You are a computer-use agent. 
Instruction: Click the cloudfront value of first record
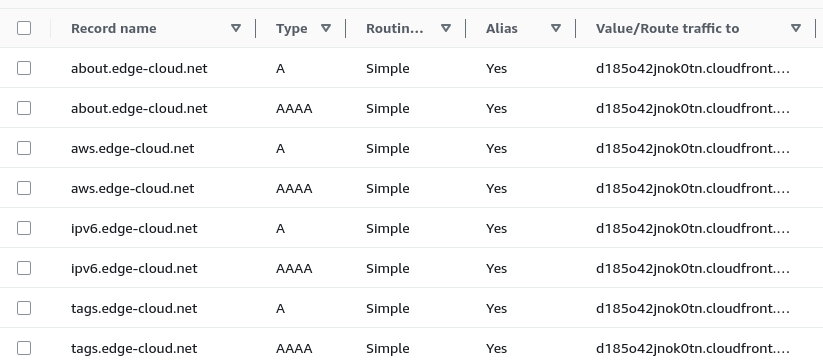(x=692, y=68)
